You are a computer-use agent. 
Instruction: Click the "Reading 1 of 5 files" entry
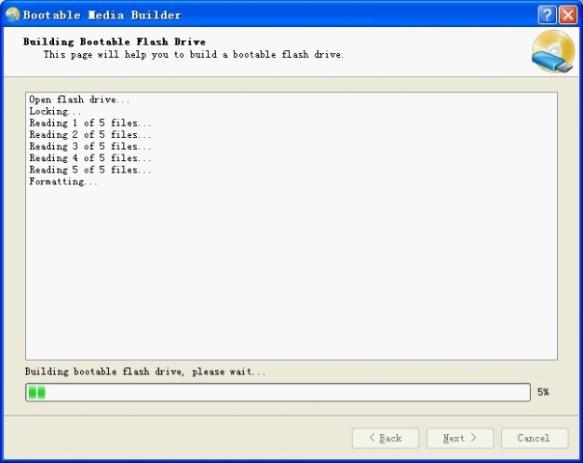(90, 123)
